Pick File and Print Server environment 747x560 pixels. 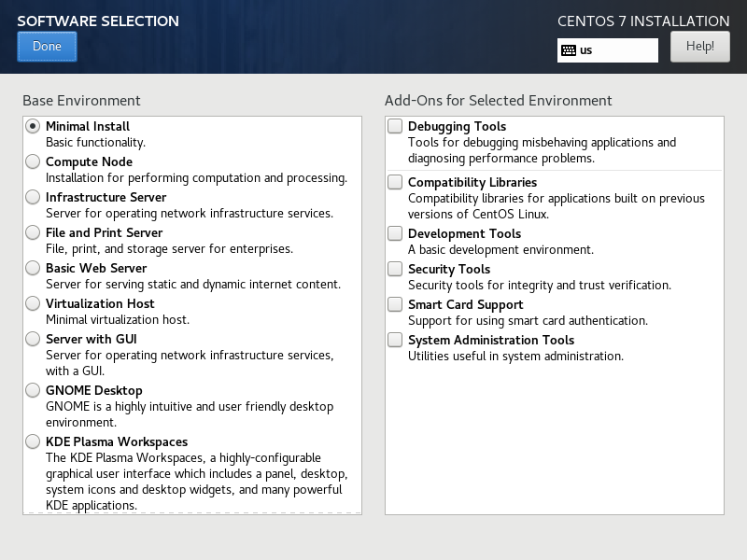point(33,232)
